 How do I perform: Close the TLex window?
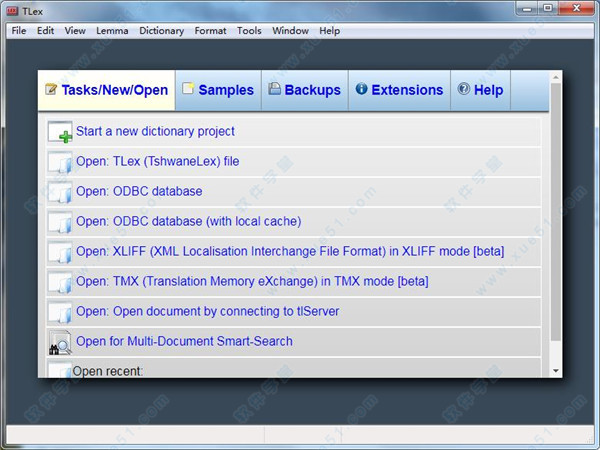pos(576,8)
